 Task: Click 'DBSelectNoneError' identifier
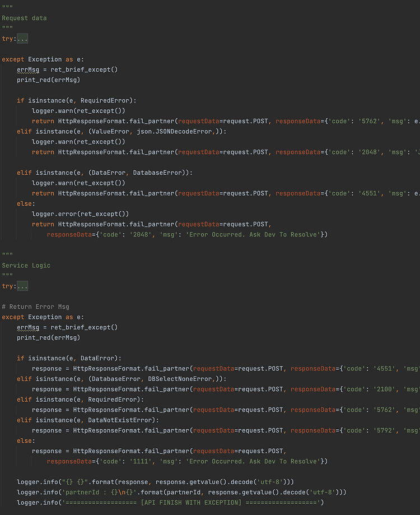pos(180,379)
